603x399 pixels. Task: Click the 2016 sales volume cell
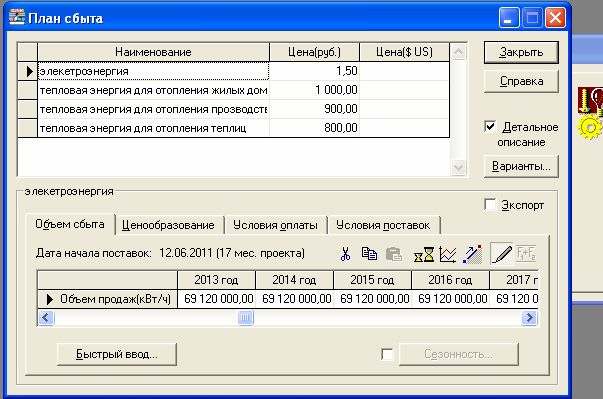(x=451, y=299)
